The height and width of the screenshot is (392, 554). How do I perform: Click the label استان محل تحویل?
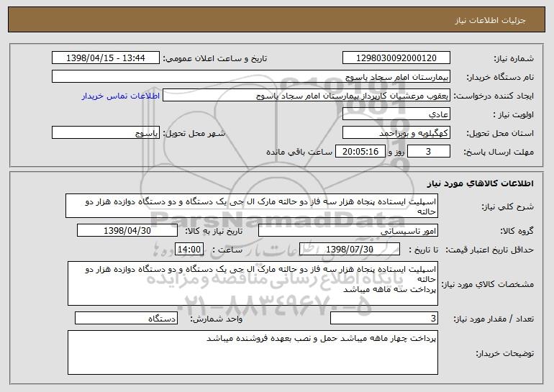coord(500,134)
